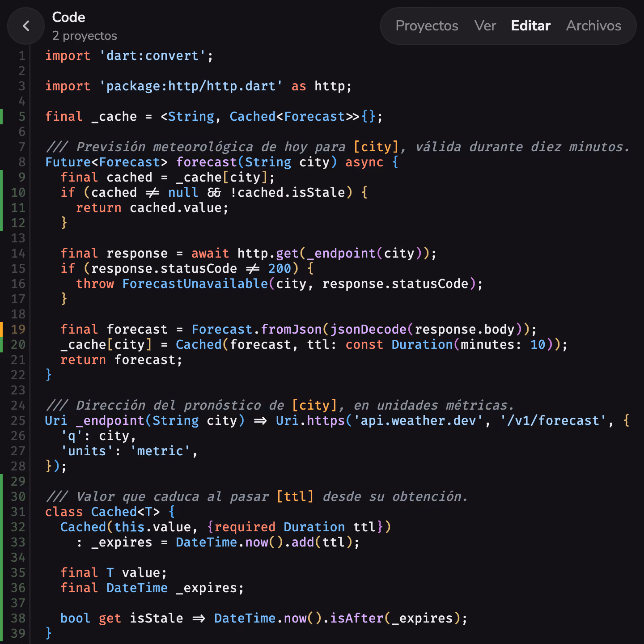Click the Code title heading
Screen dimensions: 644x644
tap(68, 17)
